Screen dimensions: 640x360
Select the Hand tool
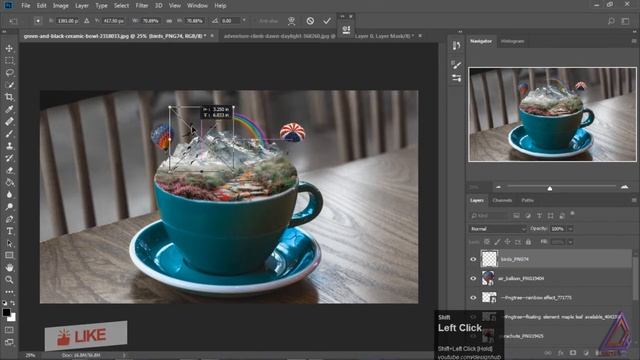pyautogui.click(x=9, y=268)
